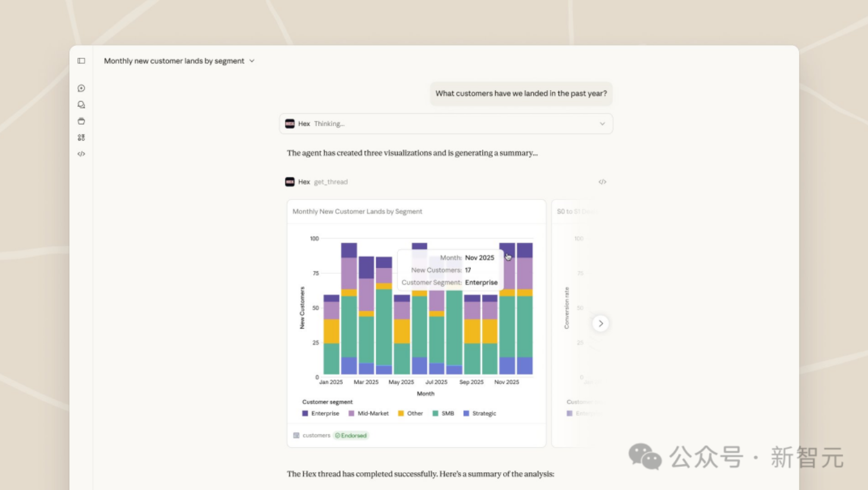Open the projects box icon in sidebar

[81, 121]
